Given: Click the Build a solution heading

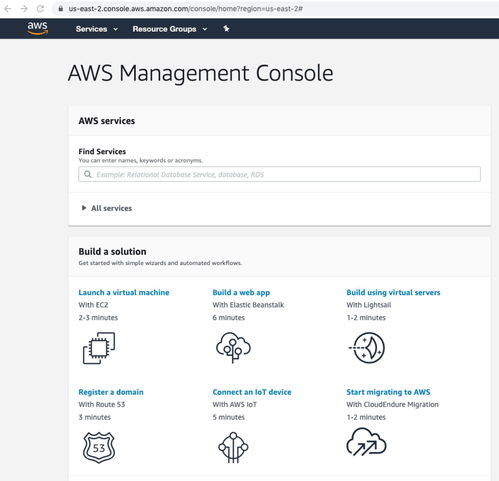Looking at the screenshot, I should [112, 252].
